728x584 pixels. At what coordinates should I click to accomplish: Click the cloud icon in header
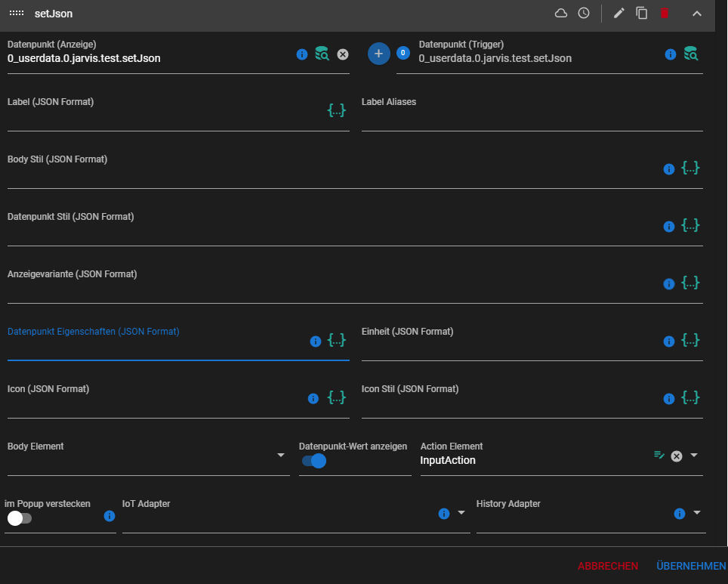click(561, 14)
